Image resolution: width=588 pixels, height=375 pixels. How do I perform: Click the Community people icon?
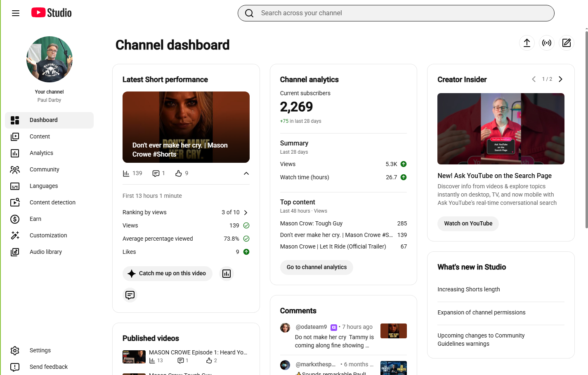point(15,170)
